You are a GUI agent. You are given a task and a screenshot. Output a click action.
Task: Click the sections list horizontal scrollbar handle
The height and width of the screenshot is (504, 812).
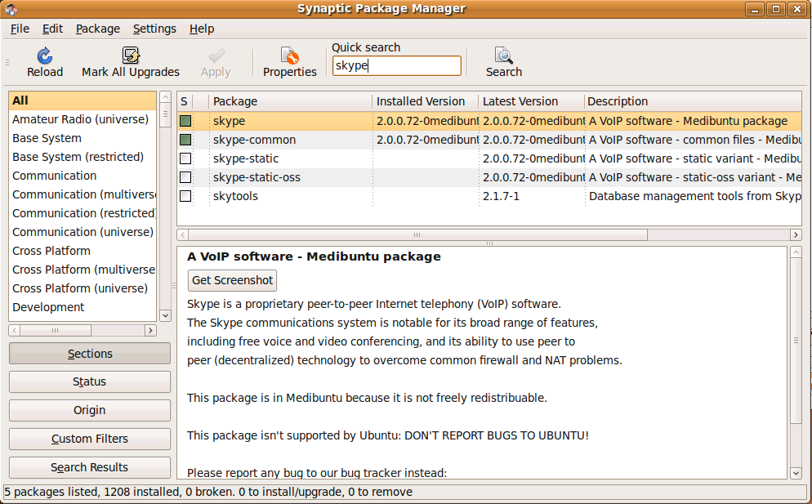pyautogui.click(x=56, y=330)
